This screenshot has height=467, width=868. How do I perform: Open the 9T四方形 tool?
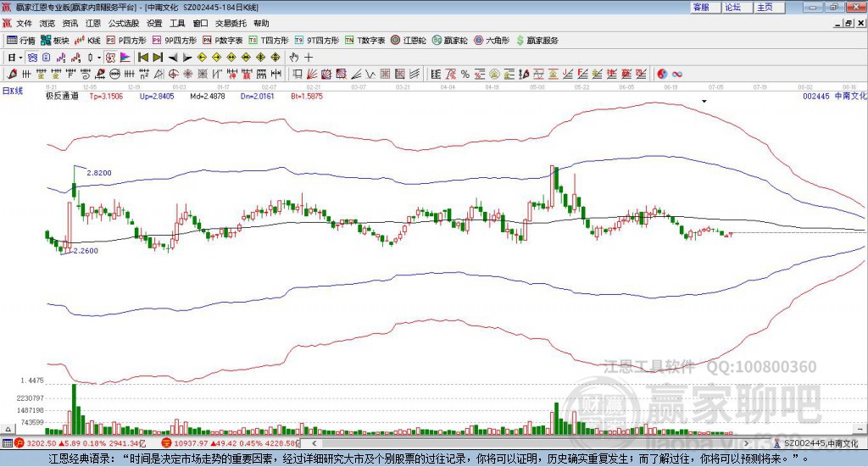pyautogui.click(x=317, y=41)
